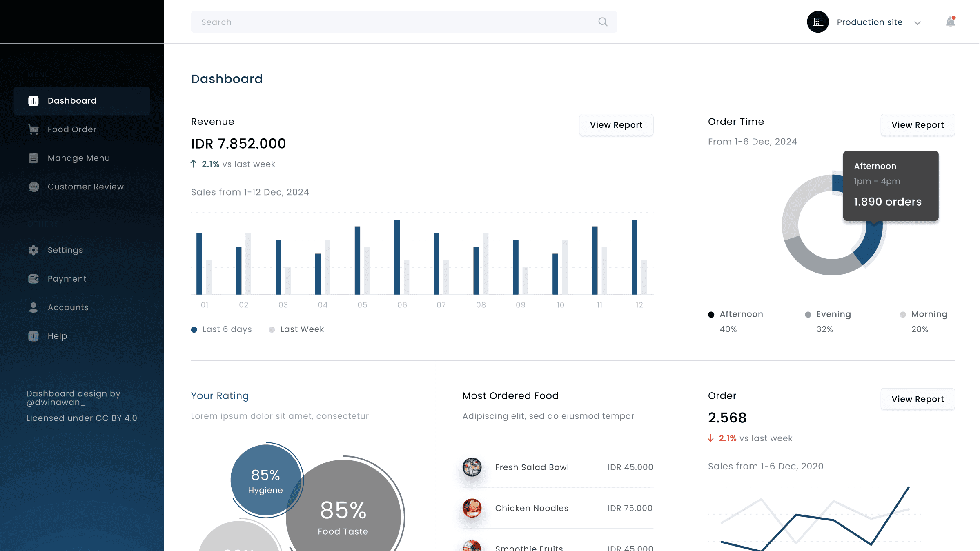This screenshot has height=551, width=980.
Task: Click the Payment wallet icon
Action: pos(33,279)
